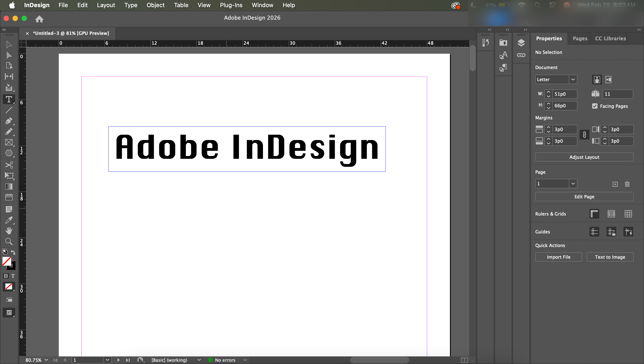Expand the Letter page size dropdown
644x364 pixels.
coord(573,80)
